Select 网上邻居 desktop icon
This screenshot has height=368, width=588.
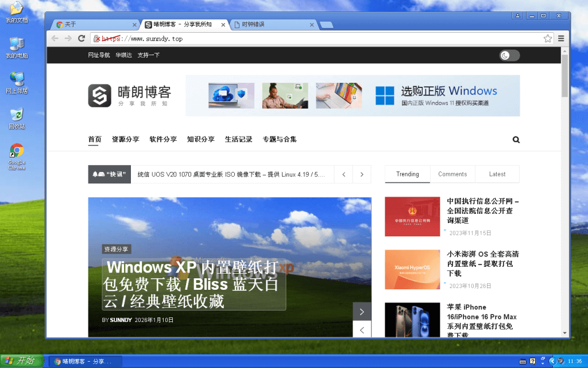17,83
